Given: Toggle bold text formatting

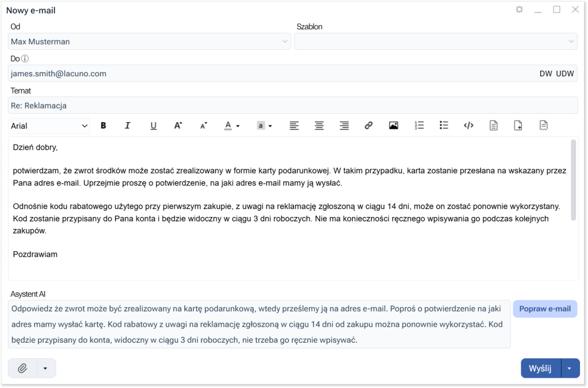Looking at the screenshot, I should pyautogui.click(x=103, y=126).
